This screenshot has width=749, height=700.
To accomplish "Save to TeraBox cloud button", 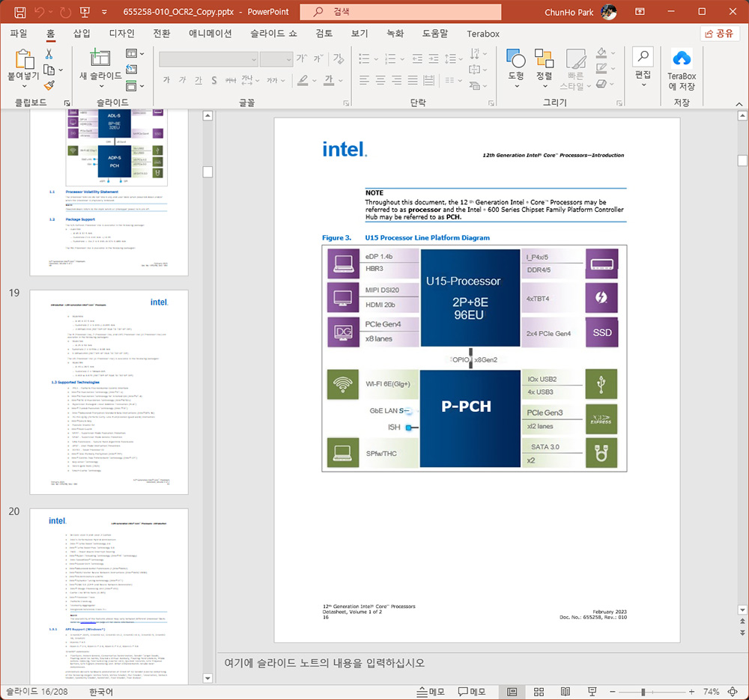I will click(x=682, y=70).
